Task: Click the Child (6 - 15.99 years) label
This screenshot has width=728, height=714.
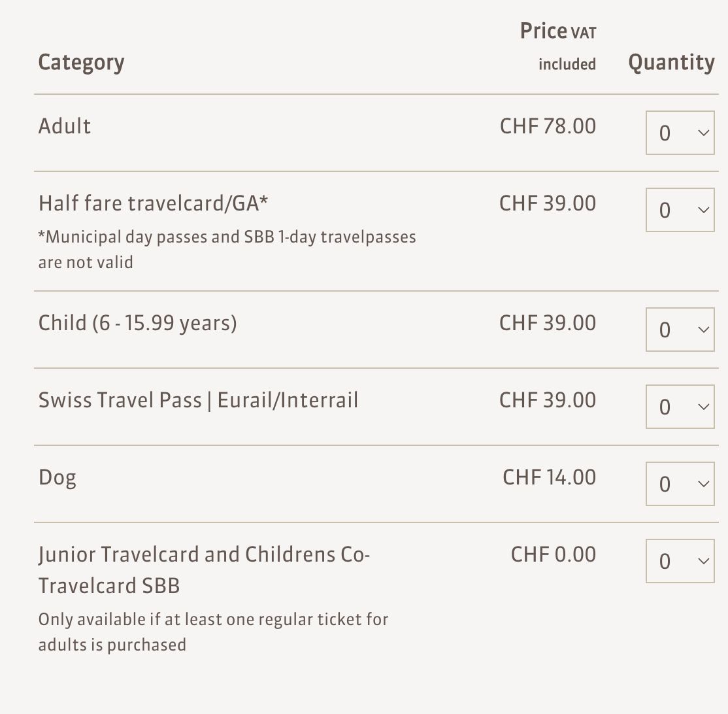Action: 137,323
